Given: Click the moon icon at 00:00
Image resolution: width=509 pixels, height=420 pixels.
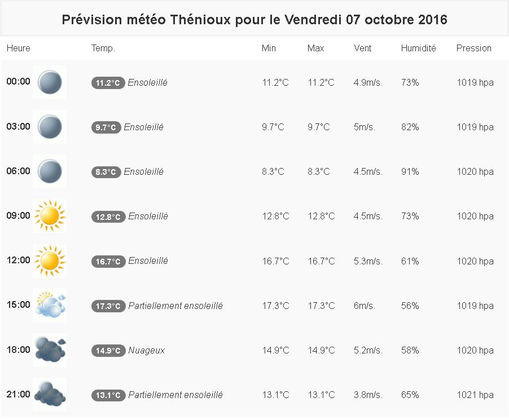Looking at the screenshot, I should click(x=50, y=82).
